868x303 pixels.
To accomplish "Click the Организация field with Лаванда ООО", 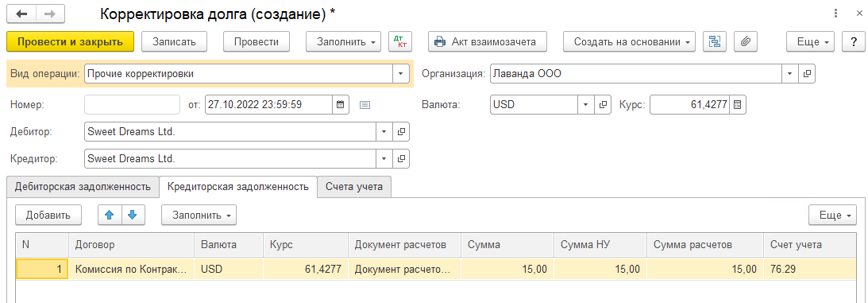I will pyautogui.click(x=636, y=74).
